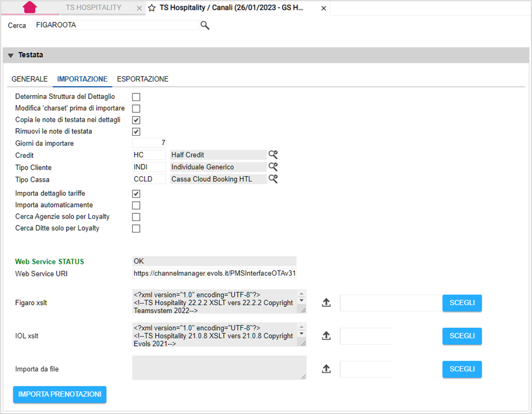
Task: Enable Cerca Agenzie solo per Loyalty
Action: (136, 217)
